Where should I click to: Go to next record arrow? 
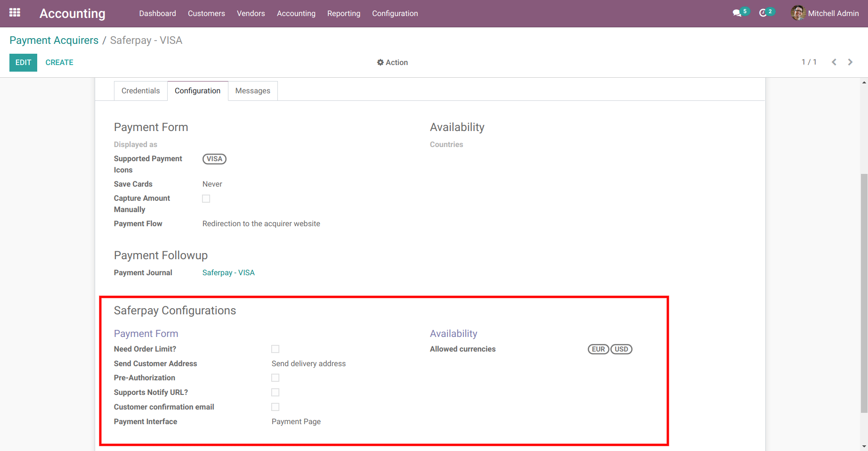point(850,62)
